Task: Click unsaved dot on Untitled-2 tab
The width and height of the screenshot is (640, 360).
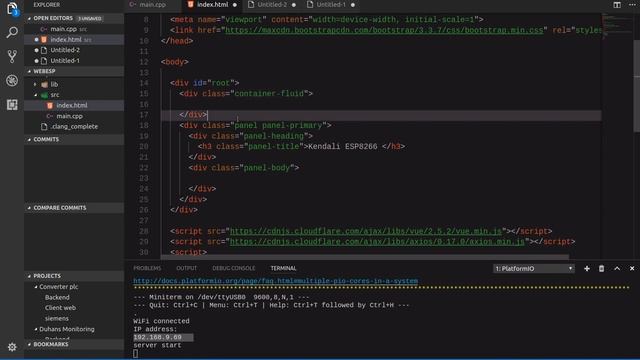Action: pos(293,5)
